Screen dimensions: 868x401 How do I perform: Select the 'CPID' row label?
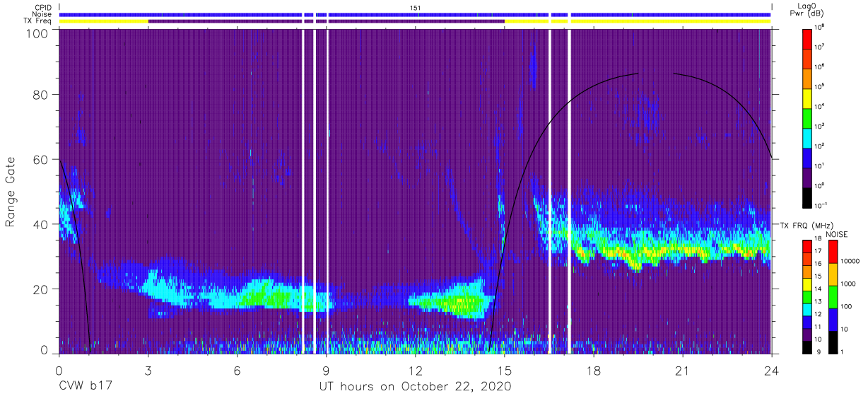44,8
